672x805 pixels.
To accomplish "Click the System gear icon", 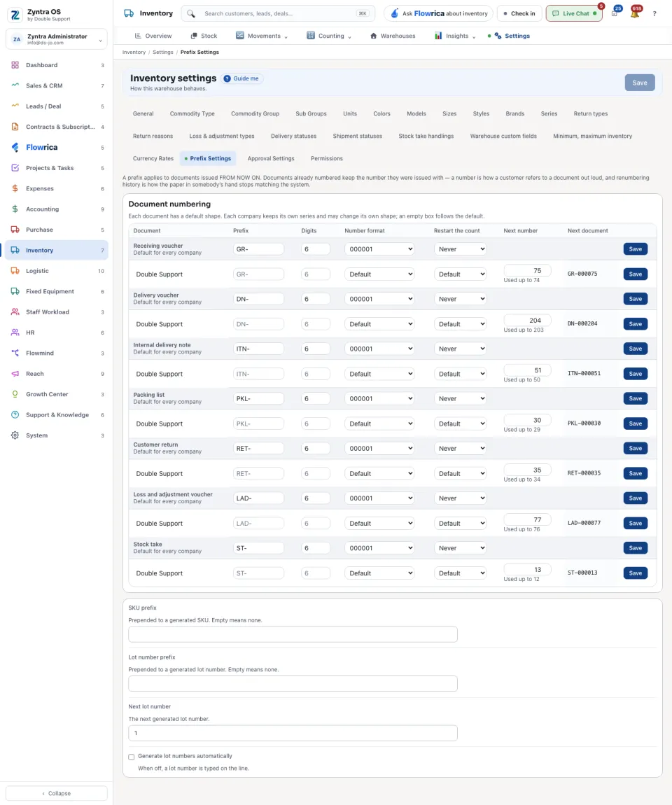I will point(15,435).
